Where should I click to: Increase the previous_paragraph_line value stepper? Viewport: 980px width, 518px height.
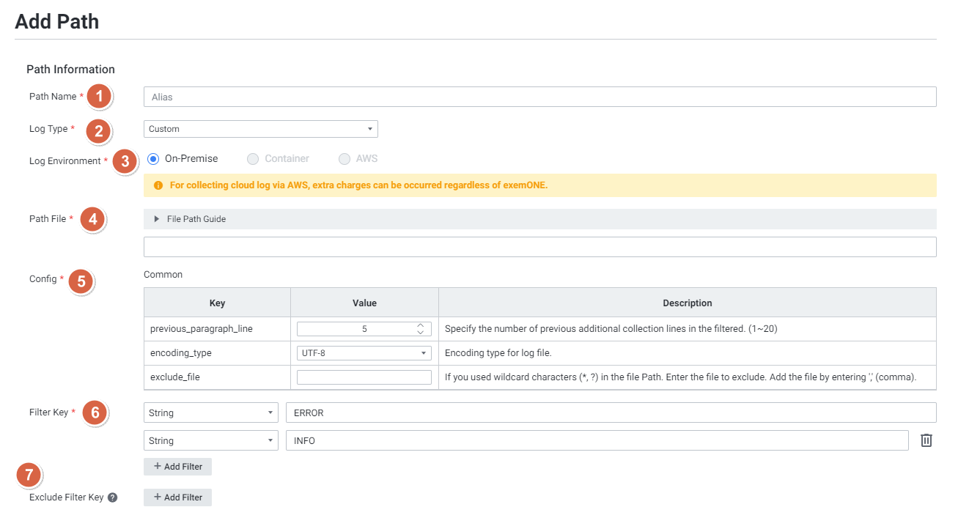(x=420, y=325)
